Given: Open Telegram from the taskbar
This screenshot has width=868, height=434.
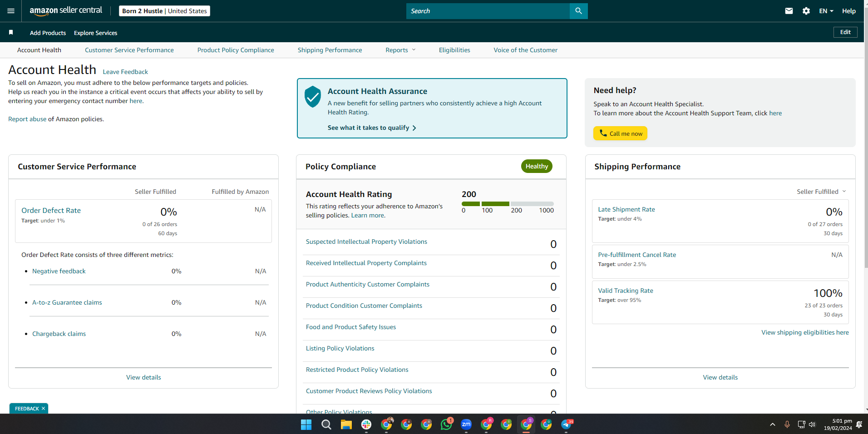Looking at the screenshot, I should [x=566, y=424].
